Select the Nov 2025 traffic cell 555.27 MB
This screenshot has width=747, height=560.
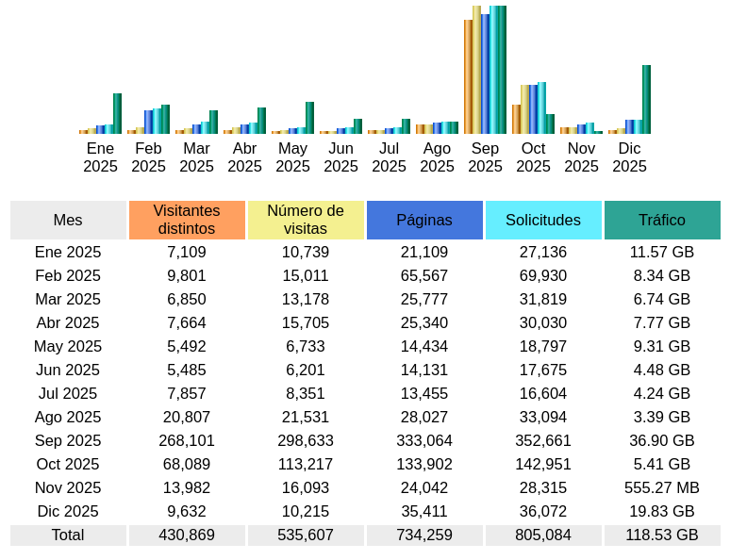point(662,487)
